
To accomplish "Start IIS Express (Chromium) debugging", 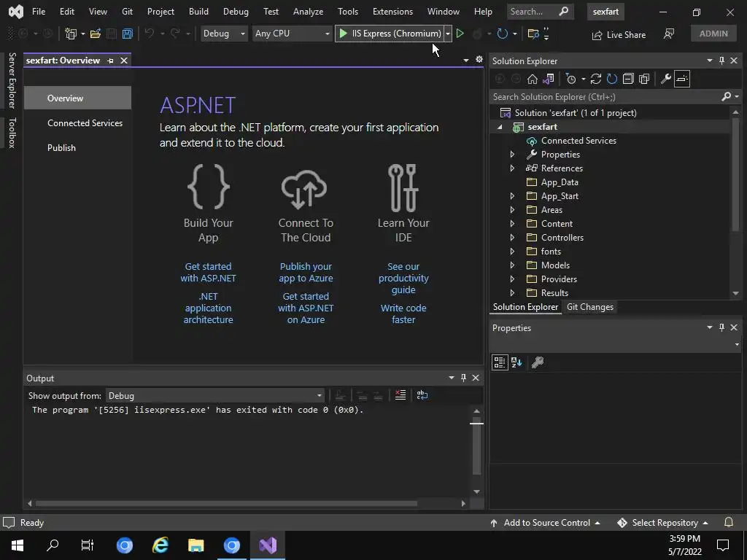I will tap(390, 34).
